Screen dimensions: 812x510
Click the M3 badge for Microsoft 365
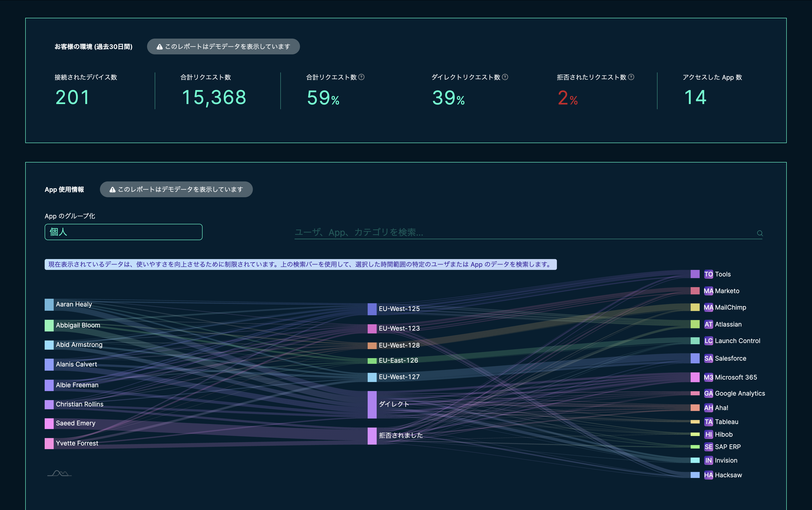(708, 377)
